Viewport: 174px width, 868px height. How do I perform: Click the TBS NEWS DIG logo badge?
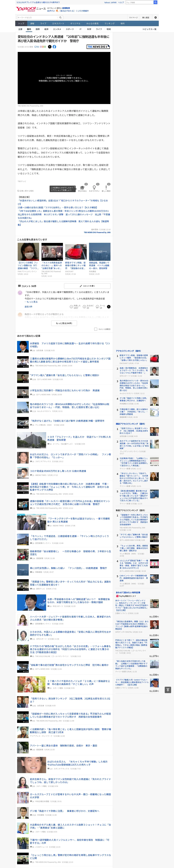pos(98,47)
